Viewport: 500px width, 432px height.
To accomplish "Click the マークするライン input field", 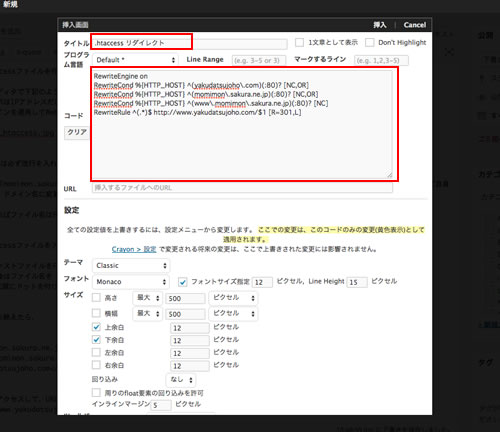I will click(x=381, y=60).
